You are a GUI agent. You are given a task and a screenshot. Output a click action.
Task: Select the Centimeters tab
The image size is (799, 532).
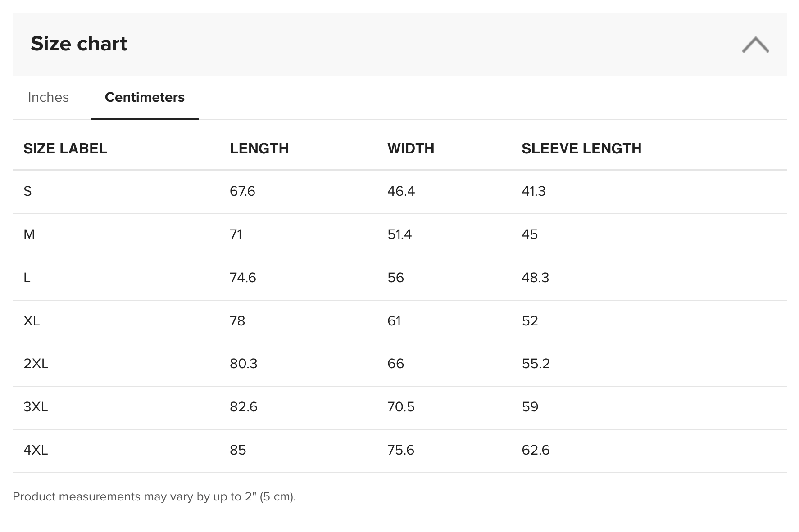(x=145, y=97)
